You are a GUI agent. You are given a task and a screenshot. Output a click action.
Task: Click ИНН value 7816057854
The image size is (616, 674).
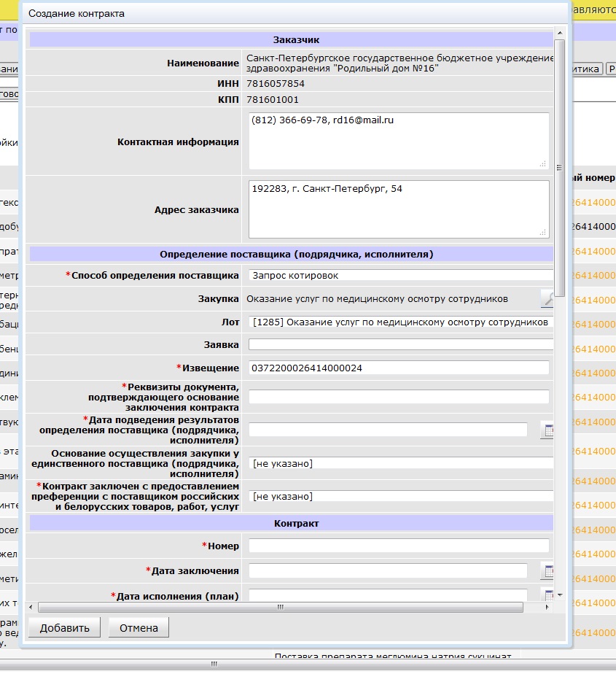[x=276, y=84]
